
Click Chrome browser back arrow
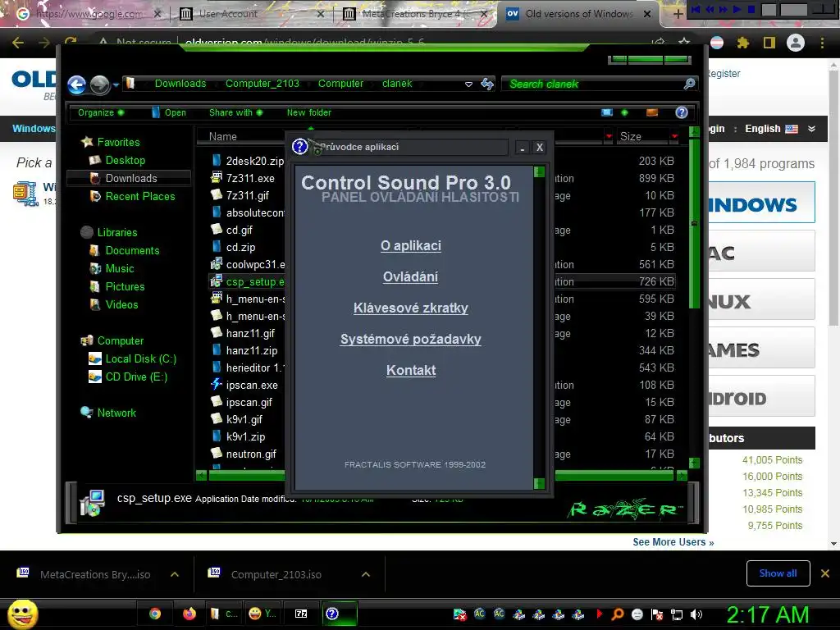click(18, 43)
